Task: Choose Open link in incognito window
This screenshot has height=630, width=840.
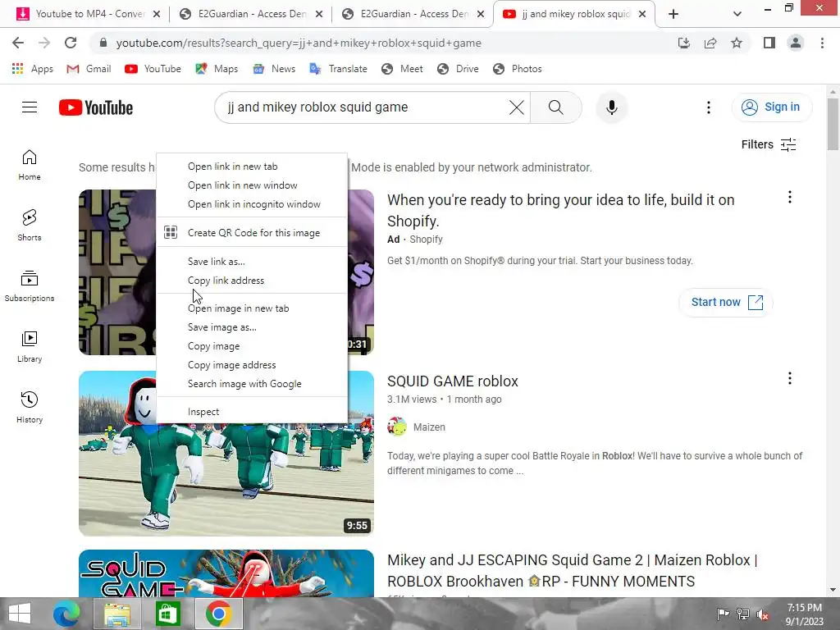Action: [x=253, y=204]
